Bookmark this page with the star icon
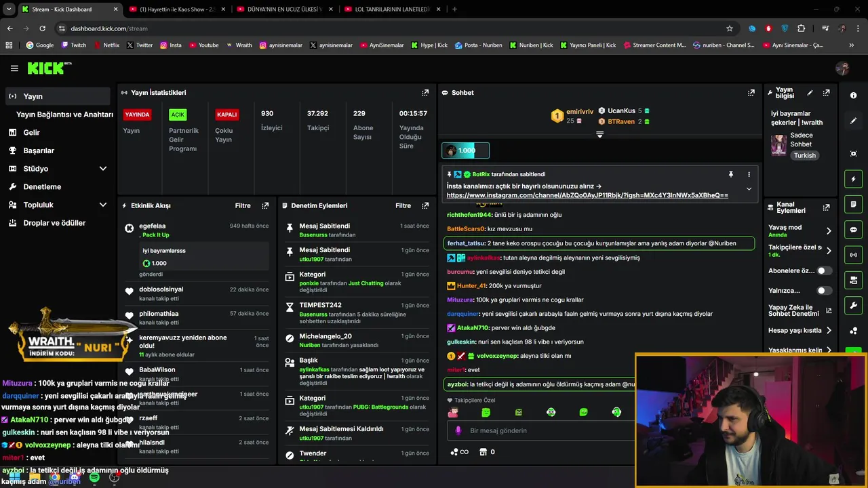Screen dimensions: 868x488 (x=730, y=28)
